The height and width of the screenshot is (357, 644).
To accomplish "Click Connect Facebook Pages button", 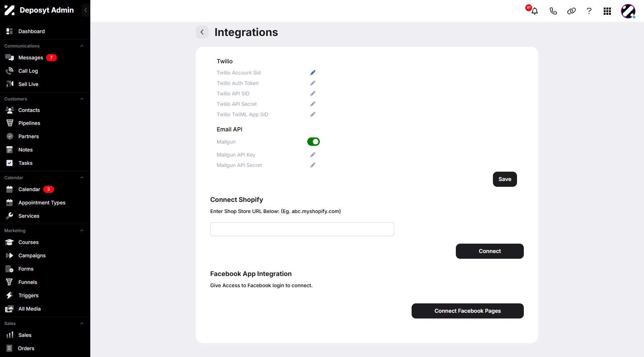I will click(467, 311).
